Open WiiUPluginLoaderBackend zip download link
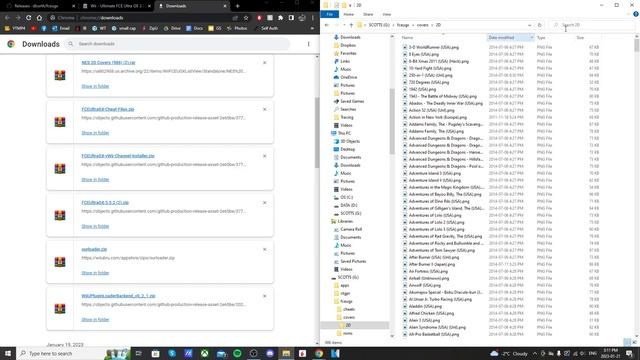Screen dimensions: 640x360 coord(118,296)
